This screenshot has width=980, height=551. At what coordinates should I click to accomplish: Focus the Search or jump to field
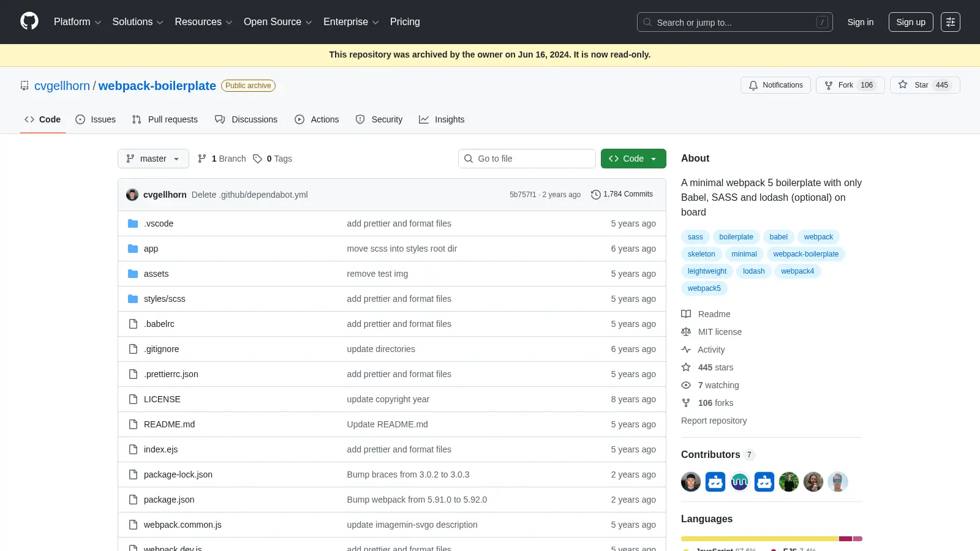(735, 22)
